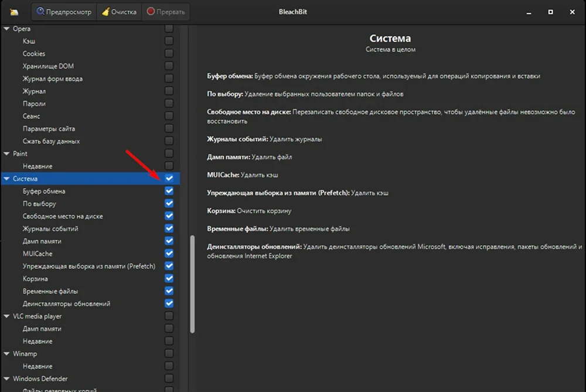Click the Предпросмотр magnifier icon

point(41,12)
